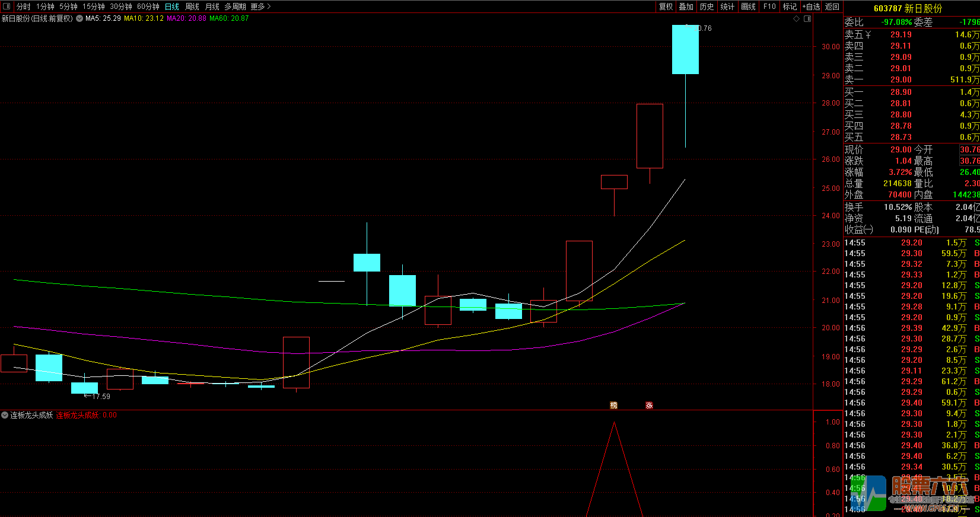The width and height of the screenshot is (980, 517).
Task: Open F10 company info
Action: coord(769,7)
